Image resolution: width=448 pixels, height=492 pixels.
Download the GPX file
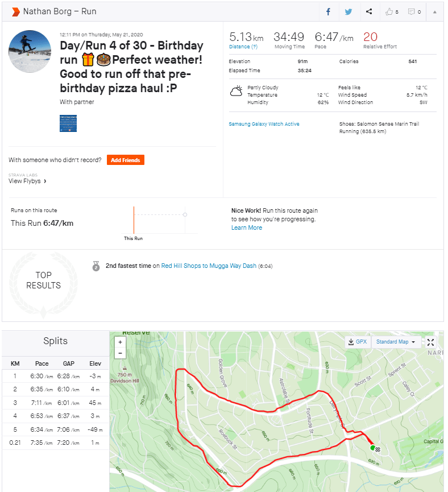[x=358, y=342]
